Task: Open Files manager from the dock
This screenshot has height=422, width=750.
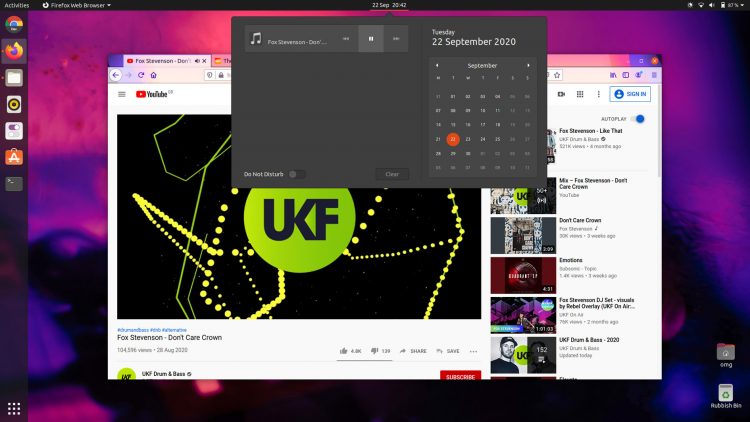Action: [x=14, y=78]
